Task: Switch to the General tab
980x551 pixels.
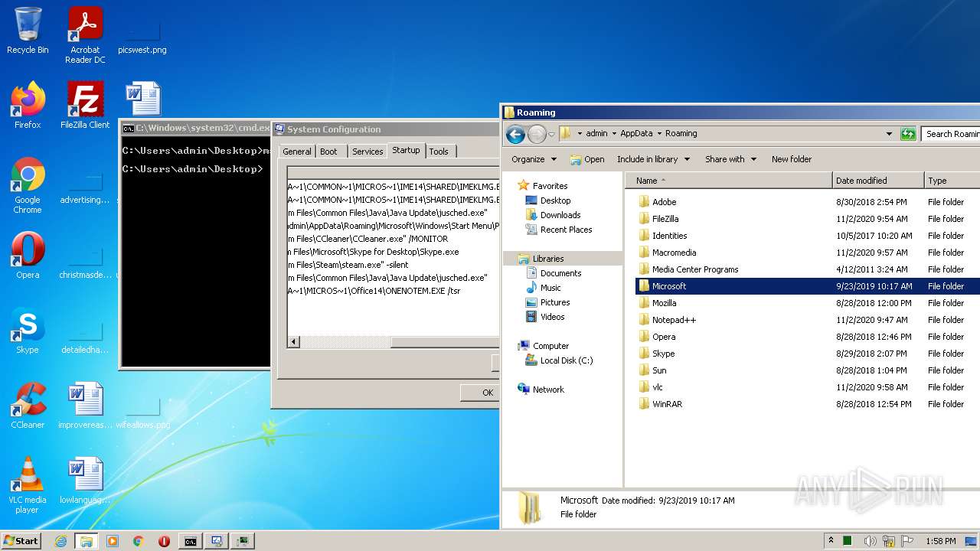Action: click(x=297, y=152)
